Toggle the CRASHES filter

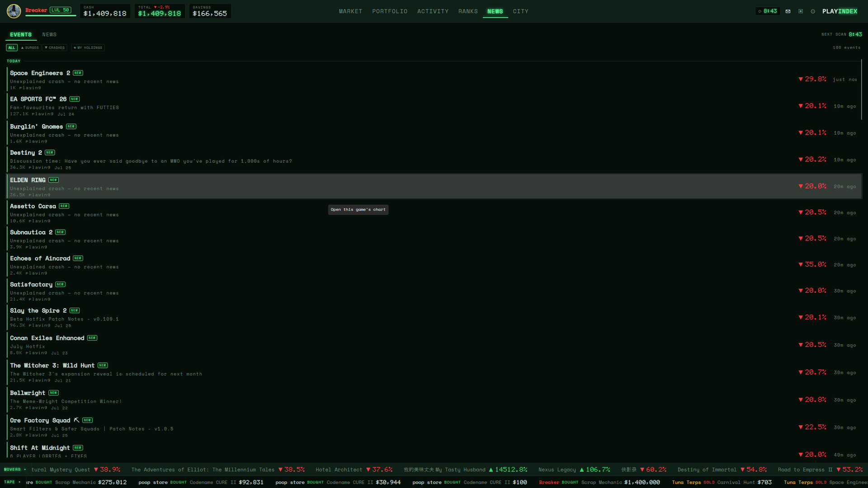pyautogui.click(x=55, y=47)
